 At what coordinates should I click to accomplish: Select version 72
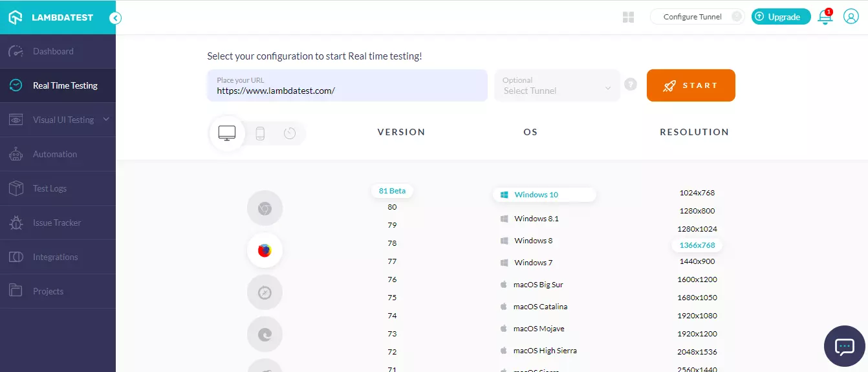392,352
